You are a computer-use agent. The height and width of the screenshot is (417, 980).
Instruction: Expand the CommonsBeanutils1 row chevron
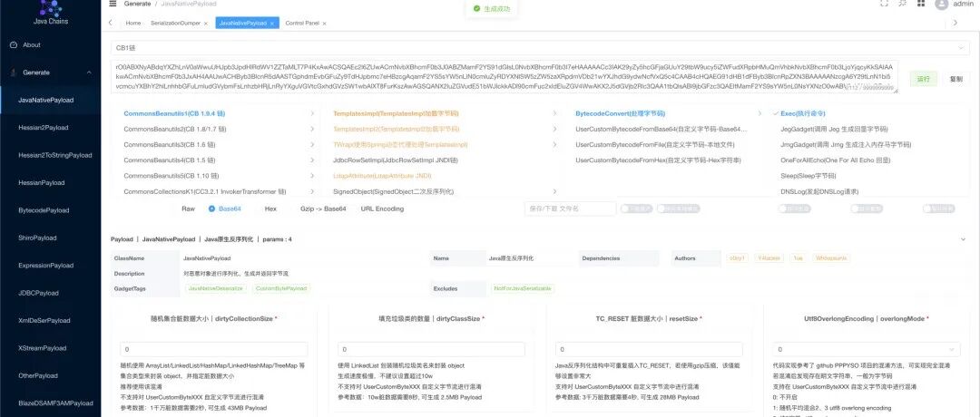(x=312, y=113)
